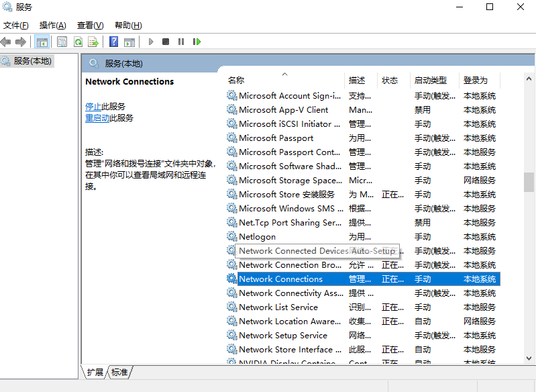Click the Export List toolbar icon

pos(93,42)
